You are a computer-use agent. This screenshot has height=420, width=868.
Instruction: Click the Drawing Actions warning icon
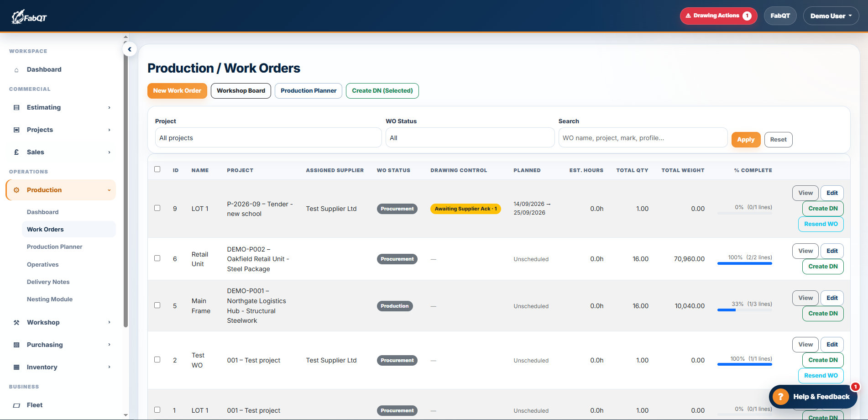pyautogui.click(x=688, y=16)
